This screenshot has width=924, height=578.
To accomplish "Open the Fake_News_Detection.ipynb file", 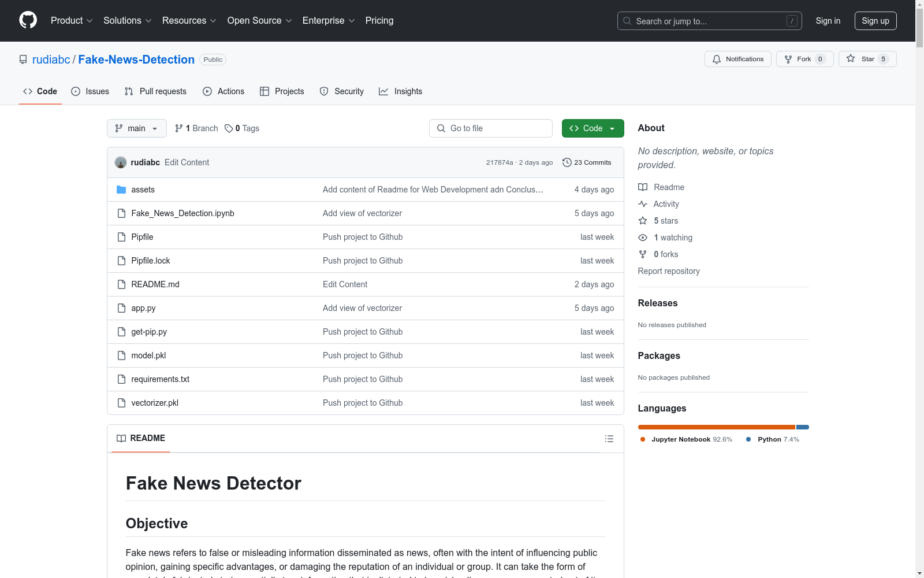I will (182, 213).
